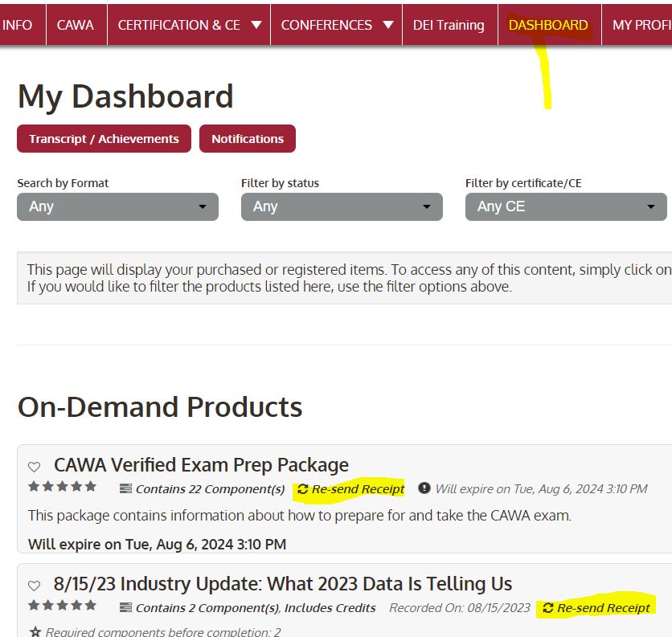Click the Transcript / Achievements button
The height and width of the screenshot is (637, 672).
(104, 139)
